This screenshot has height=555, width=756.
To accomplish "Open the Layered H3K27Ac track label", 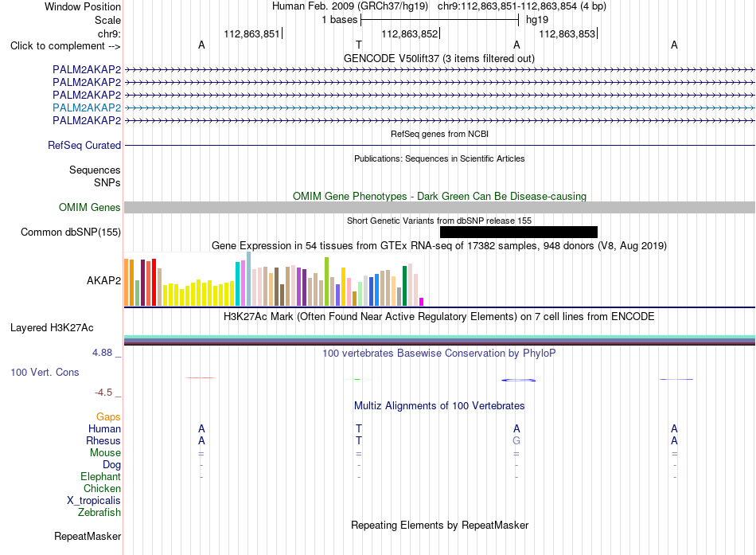I will point(52,328).
